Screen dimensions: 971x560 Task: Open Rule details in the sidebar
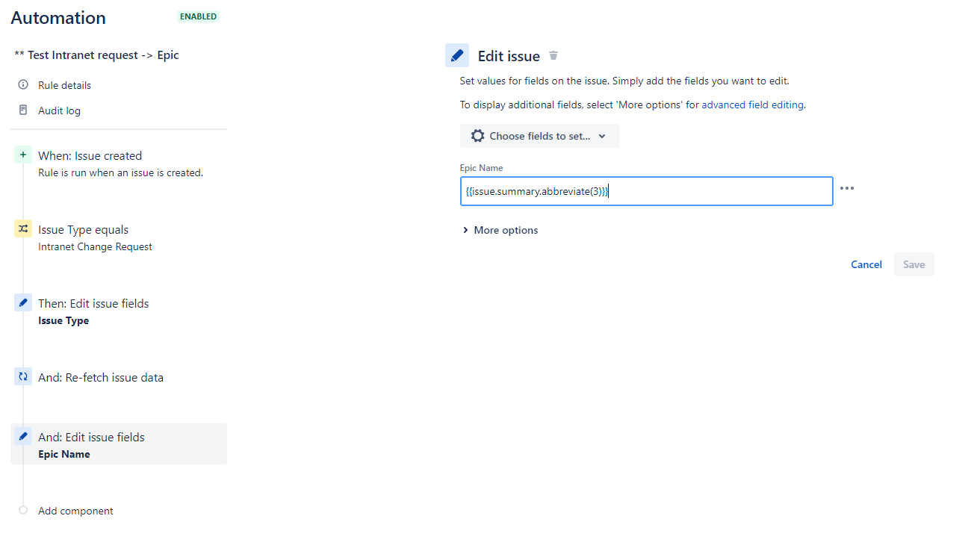(x=65, y=85)
